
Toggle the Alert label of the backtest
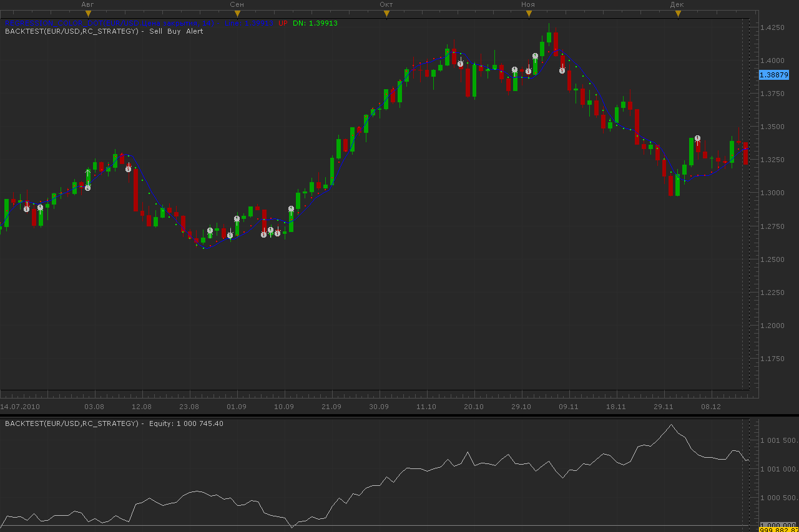[x=194, y=31]
